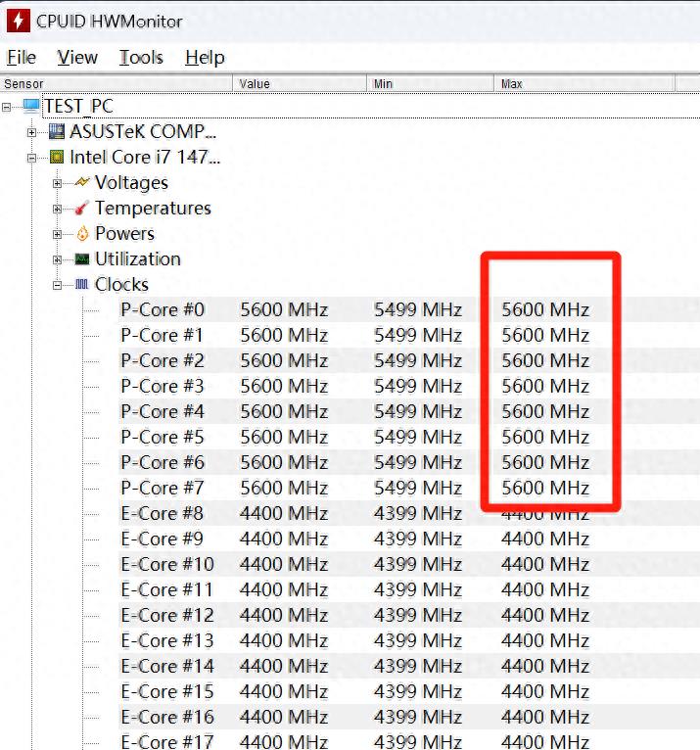Select the P-Core #6 row label

coord(163,462)
